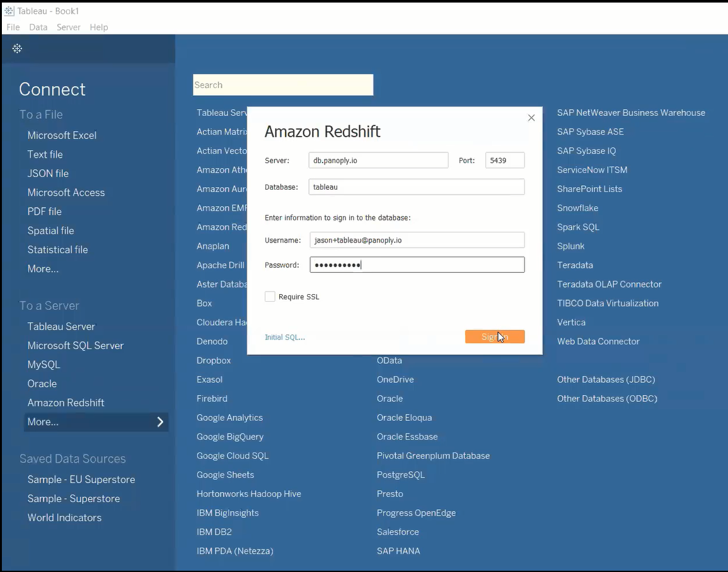The image size is (728, 572).
Task: Click the connector Search box
Action: pos(283,85)
